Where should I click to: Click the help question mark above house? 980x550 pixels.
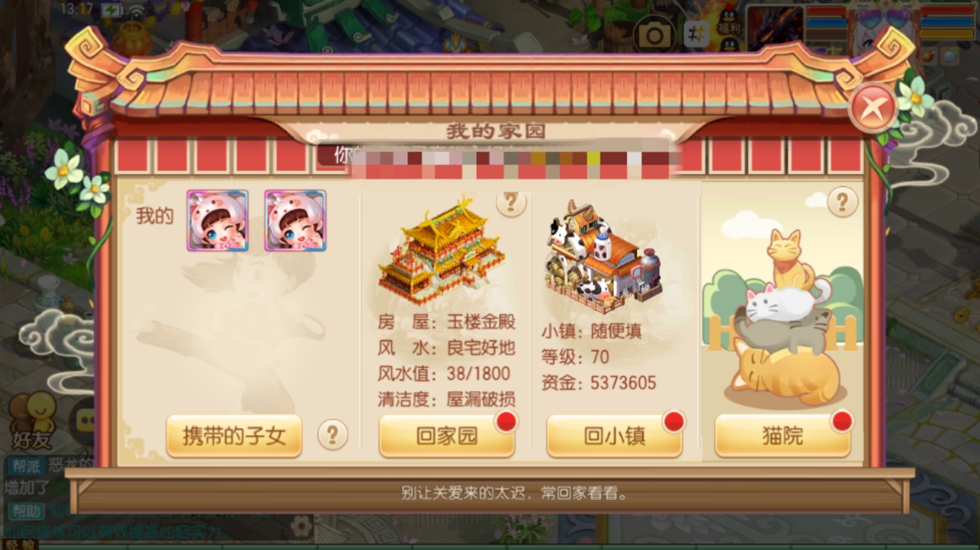510,202
